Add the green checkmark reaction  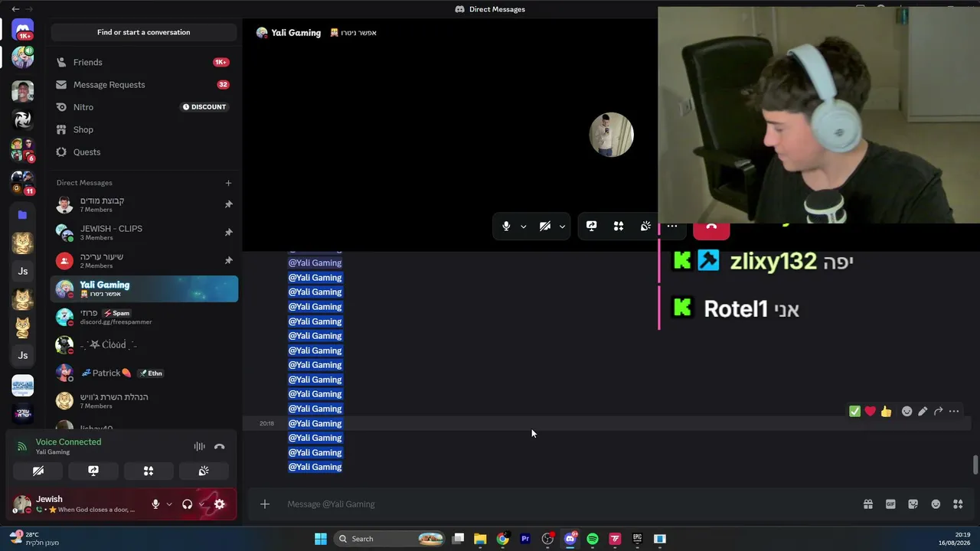click(854, 412)
